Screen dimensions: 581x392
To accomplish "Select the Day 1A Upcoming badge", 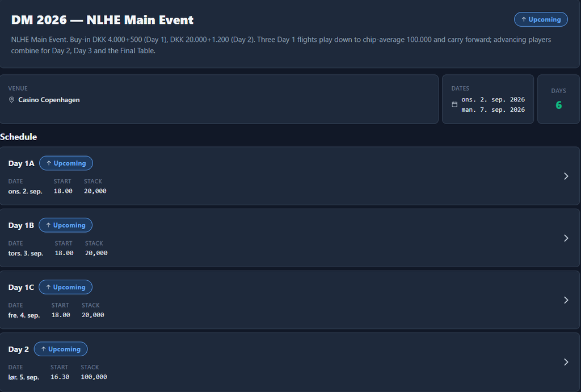I will pos(66,163).
